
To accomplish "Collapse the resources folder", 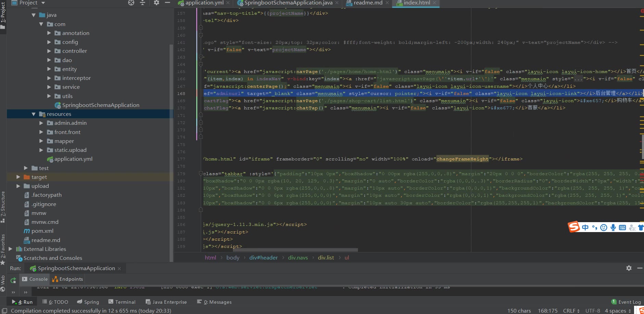I will (34, 114).
